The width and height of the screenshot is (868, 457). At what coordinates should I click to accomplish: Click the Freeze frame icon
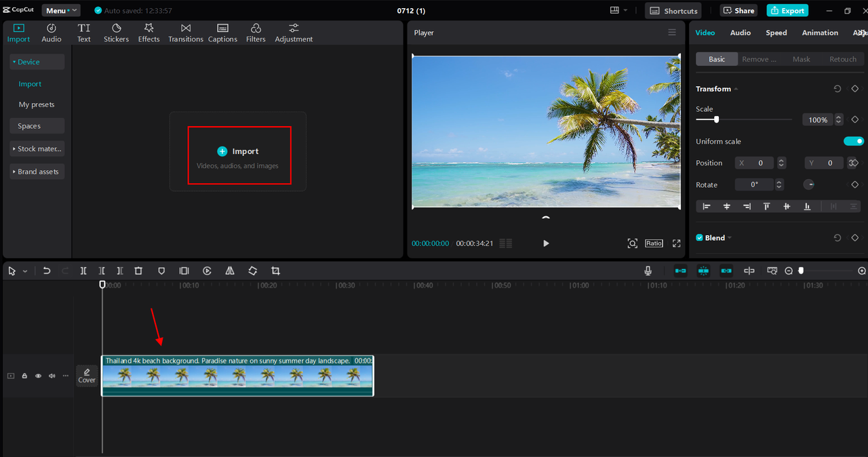pyautogui.click(x=184, y=271)
